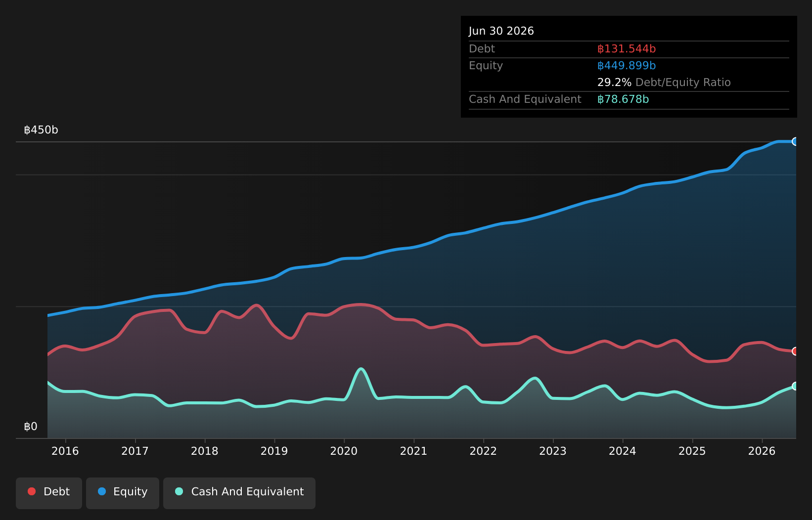Select the Equity endpoint marker on the chart

pos(795,141)
